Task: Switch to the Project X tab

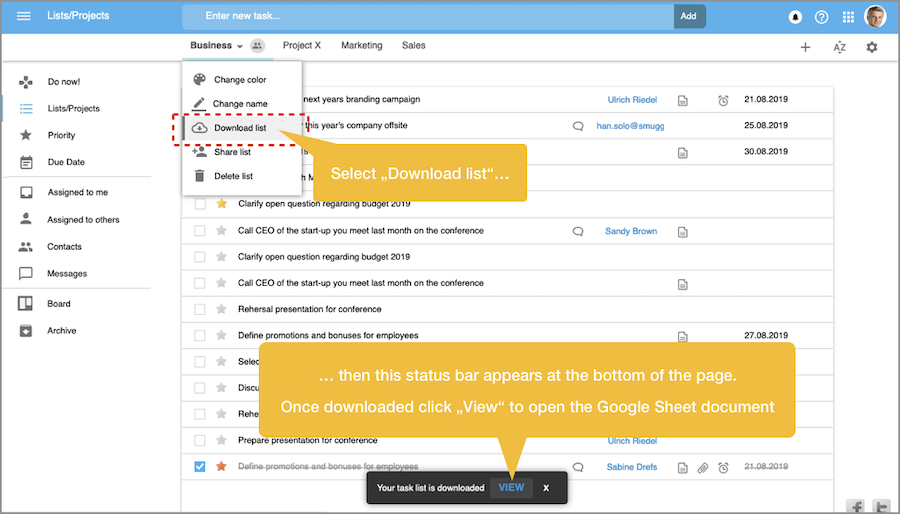Action: (x=302, y=45)
